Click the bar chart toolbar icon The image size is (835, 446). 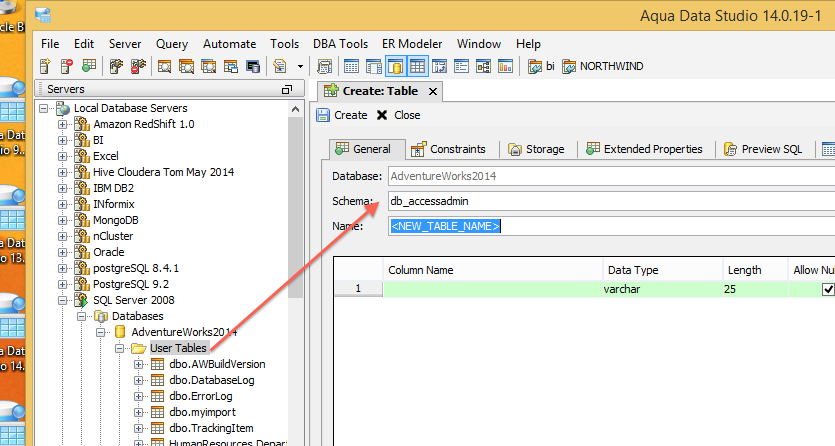505,66
